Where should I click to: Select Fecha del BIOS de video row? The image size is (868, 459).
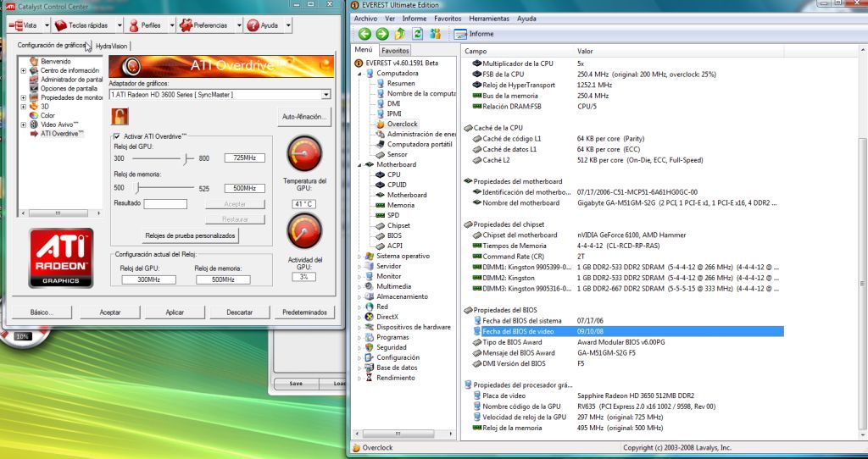pos(628,331)
